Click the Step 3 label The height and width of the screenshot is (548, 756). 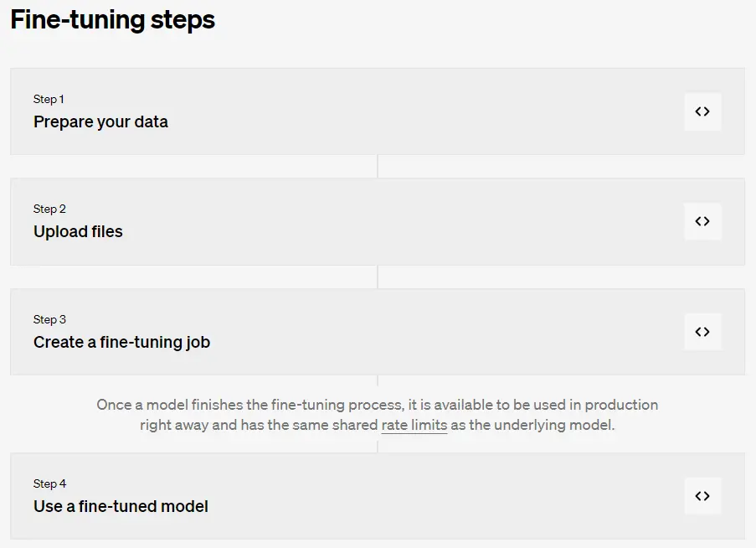[49, 319]
